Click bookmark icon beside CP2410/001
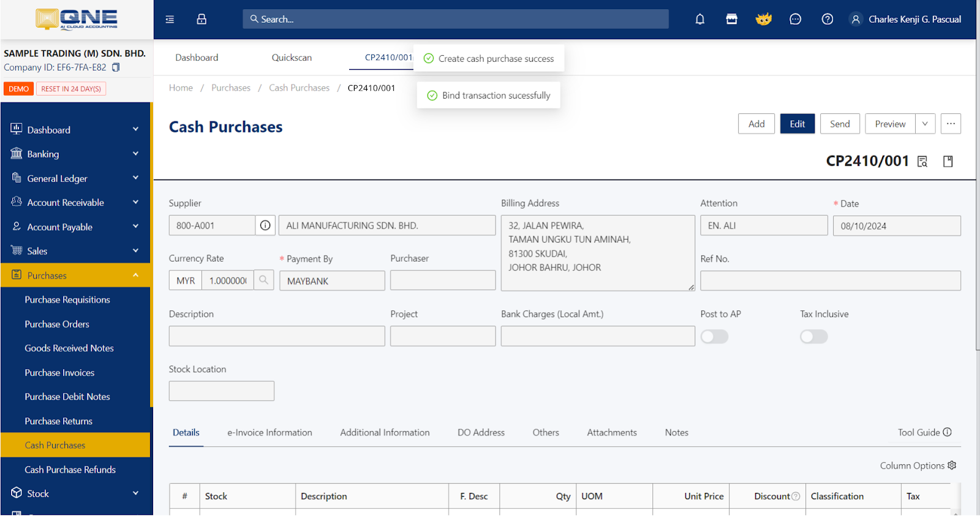The height and width of the screenshot is (526, 980). click(x=948, y=161)
